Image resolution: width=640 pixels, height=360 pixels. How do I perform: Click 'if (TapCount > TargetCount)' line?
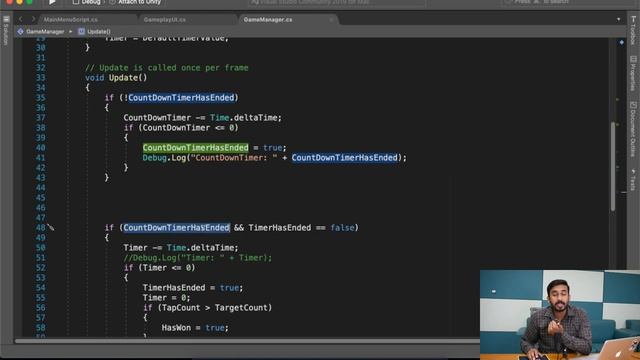point(207,307)
